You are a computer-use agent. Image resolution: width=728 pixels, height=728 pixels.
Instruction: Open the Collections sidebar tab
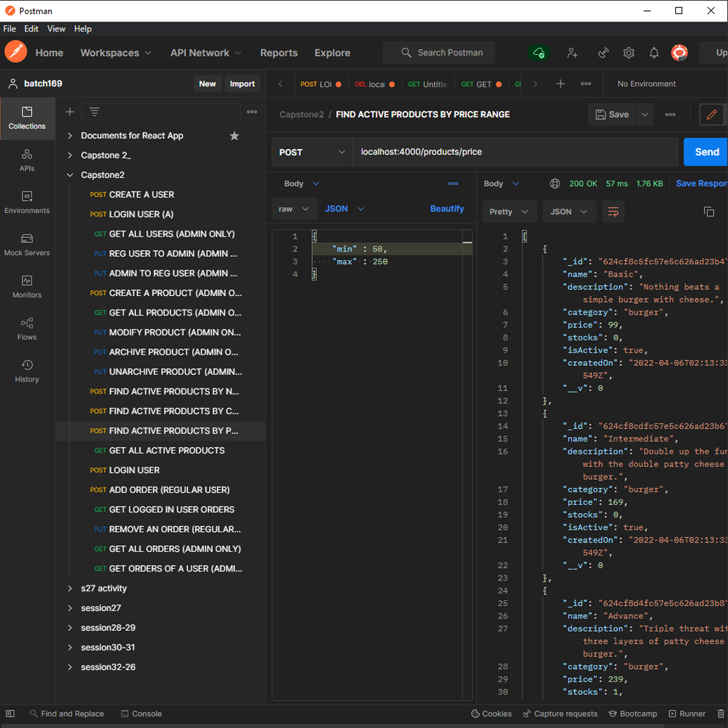27,119
